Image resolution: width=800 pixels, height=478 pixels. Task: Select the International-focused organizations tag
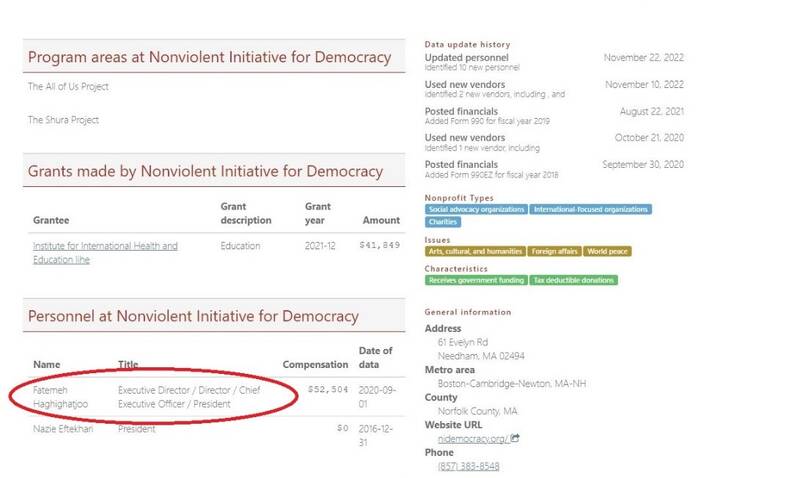point(590,209)
